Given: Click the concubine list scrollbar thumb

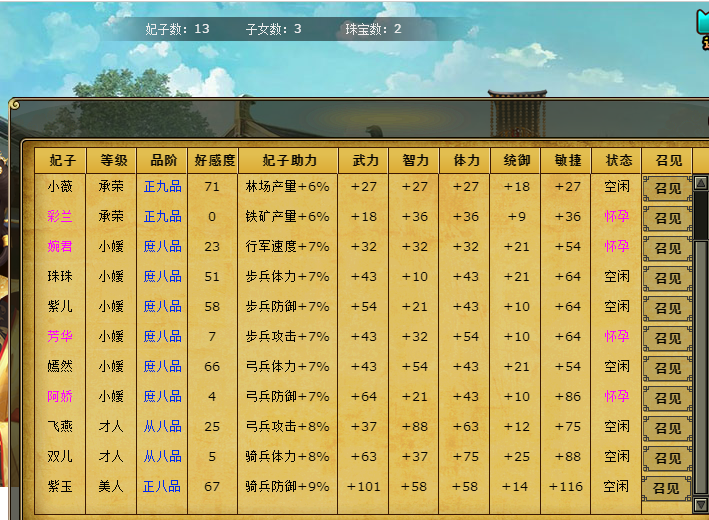Looking at the screenshot, I should [x=701, y=367].
